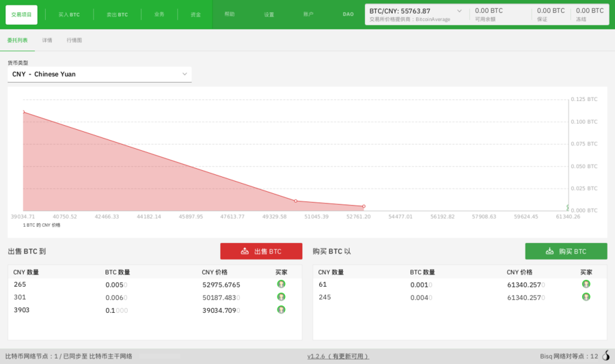Viewport: 615px width, 364px height.
Task: Click buyer avatar icon for 39034.709 offer
Action: point(281,310)
